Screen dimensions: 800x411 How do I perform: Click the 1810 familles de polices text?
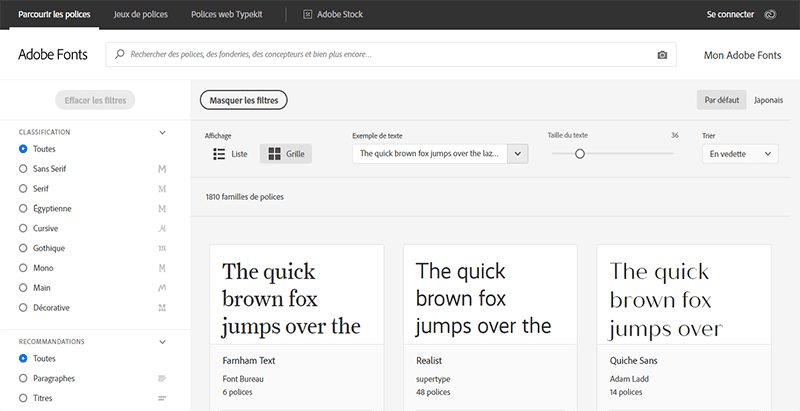[x=245, y=197]
